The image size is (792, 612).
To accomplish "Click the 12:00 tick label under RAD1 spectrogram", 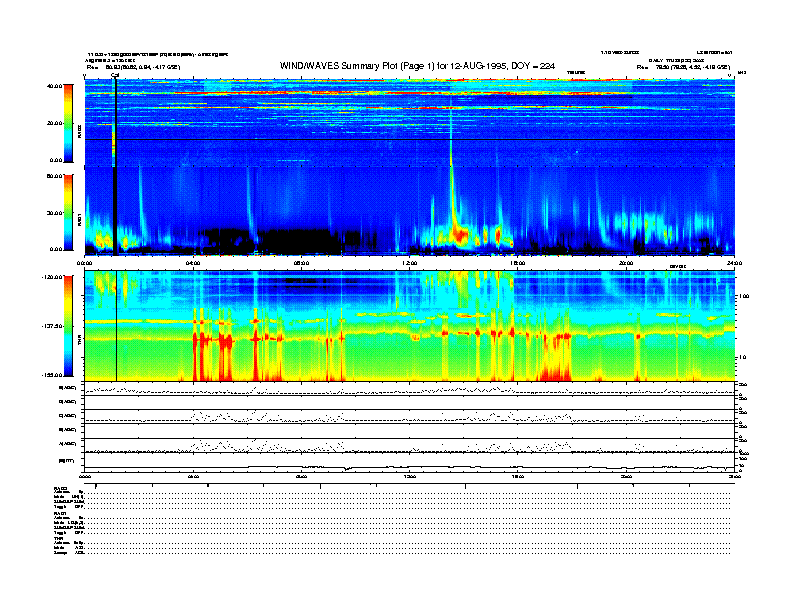I will (410, 263).
